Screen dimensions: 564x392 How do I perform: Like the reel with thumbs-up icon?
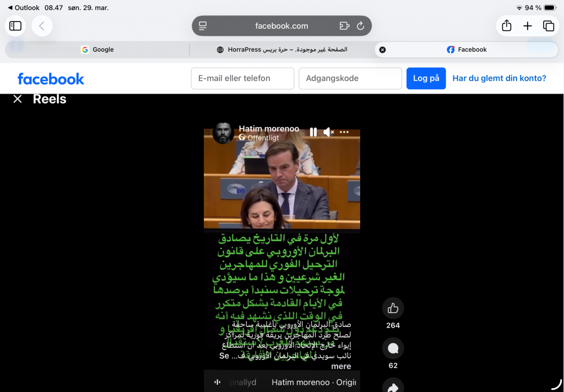click(x=393, y=308)
